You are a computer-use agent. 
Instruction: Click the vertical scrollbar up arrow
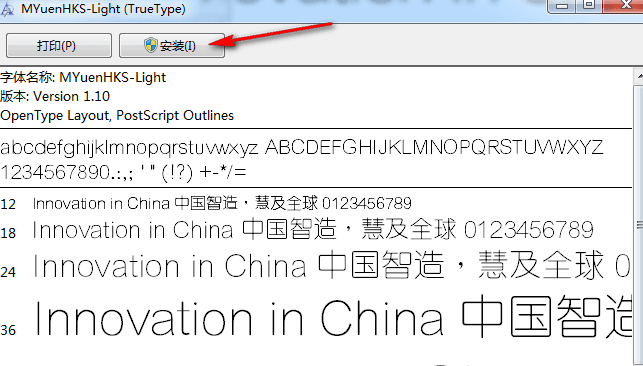point(639,76)
